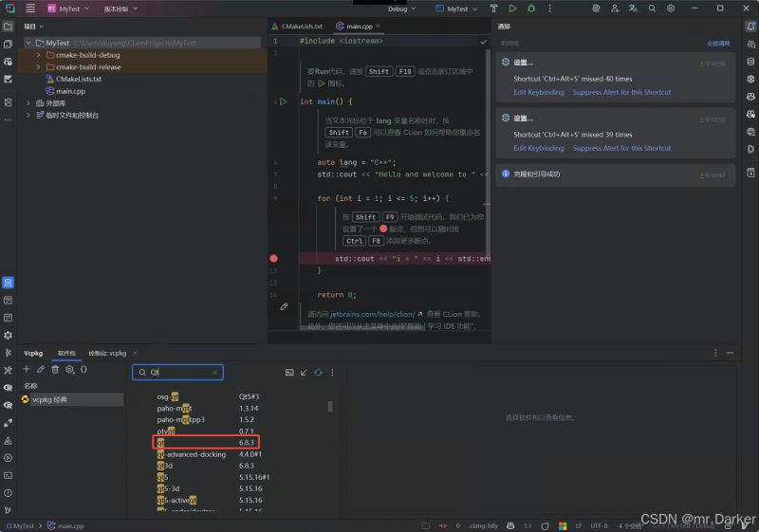The image size is (759, 532).
Task: Open the 版本控制 dropdown
Action: point(120,9)
